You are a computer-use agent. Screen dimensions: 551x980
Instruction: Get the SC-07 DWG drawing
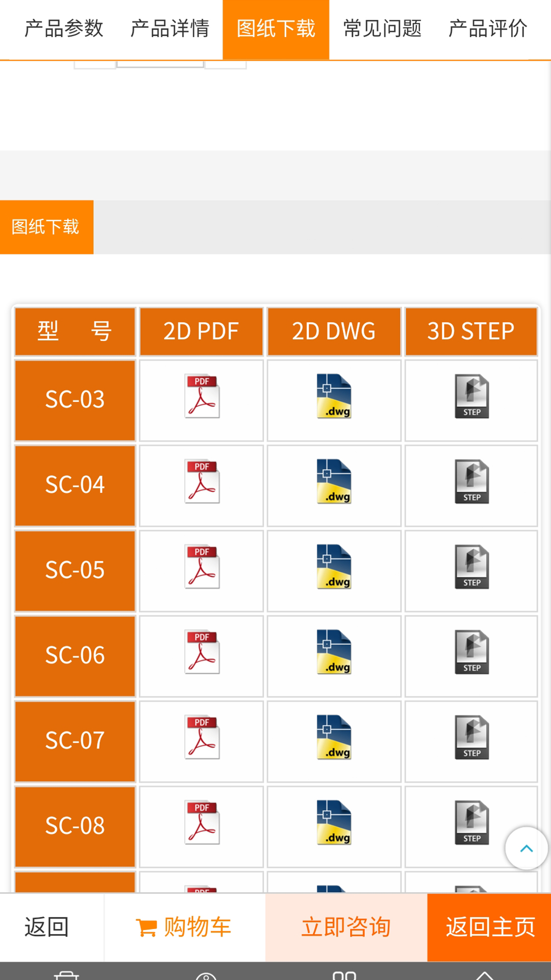[334, 738]
